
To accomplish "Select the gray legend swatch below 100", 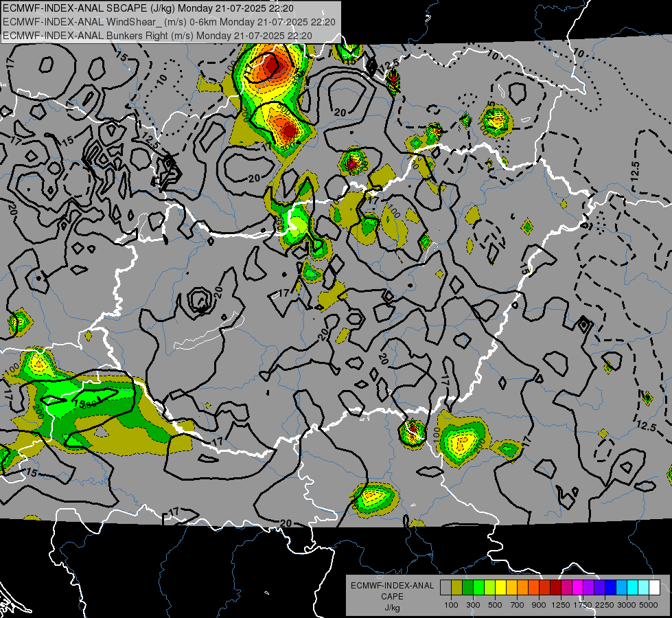I will (445, 587).
